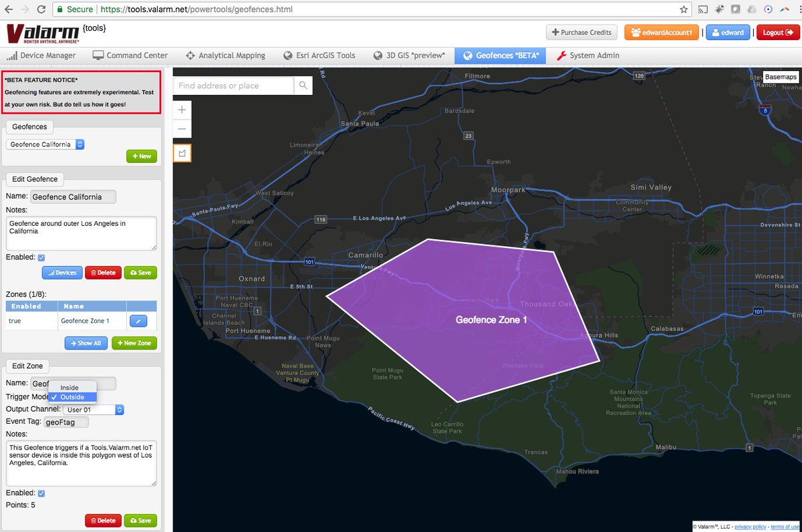This screenshot has height=532, width=802.
Task: Select Geofences BETA tab
Action: pyautogui.click(x=501, y=55)
